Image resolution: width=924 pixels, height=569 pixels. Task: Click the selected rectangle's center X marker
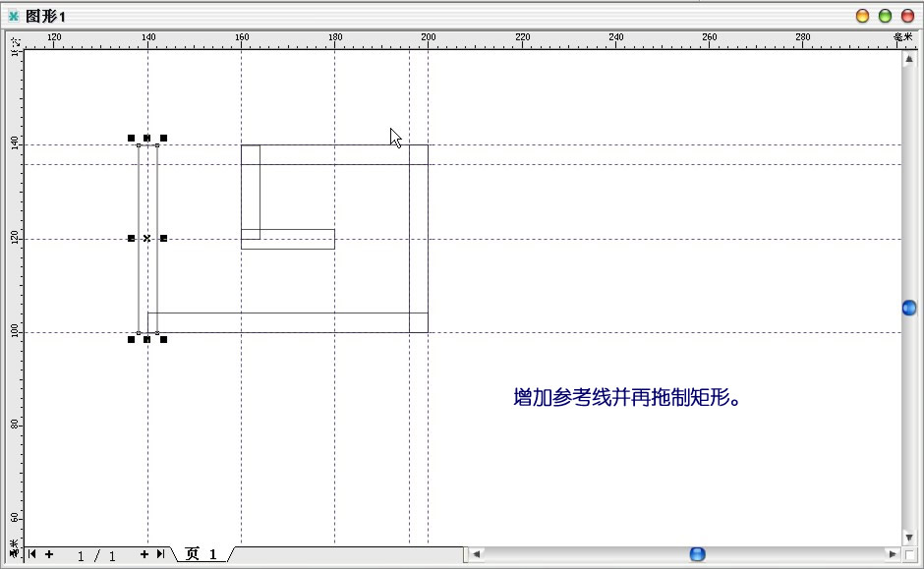146,238
